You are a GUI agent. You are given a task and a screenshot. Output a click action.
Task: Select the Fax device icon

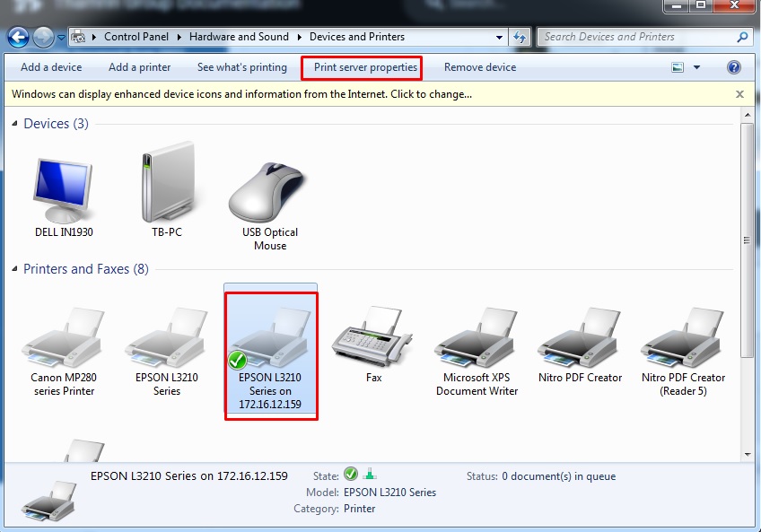(372, 336)
